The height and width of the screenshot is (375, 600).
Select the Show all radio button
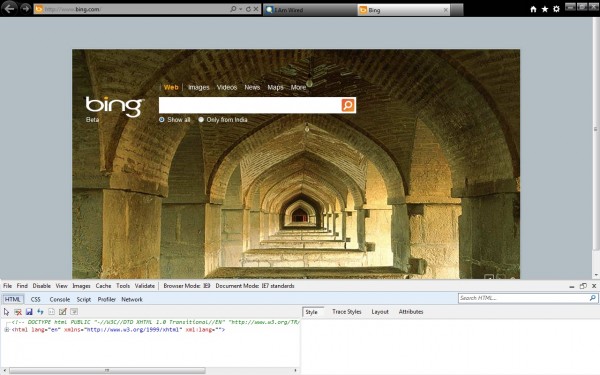(161, 120)
